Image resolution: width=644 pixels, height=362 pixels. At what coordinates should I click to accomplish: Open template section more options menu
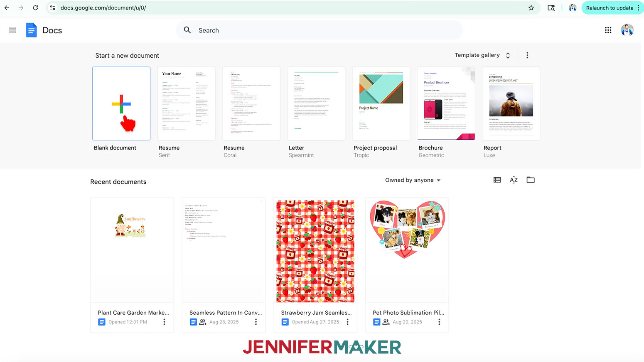(x=527, y=55)
